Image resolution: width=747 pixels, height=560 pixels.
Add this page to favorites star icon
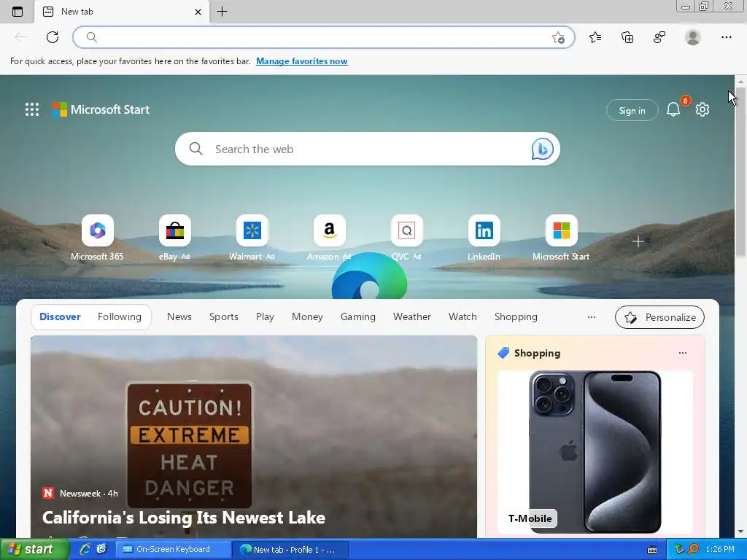558,38
